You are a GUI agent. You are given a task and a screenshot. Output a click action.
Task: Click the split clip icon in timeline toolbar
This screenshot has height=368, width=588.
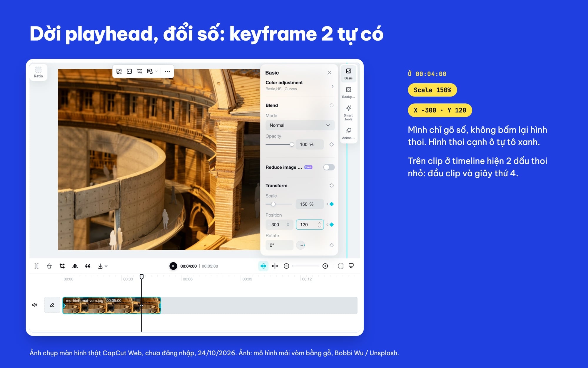(36, 266)
